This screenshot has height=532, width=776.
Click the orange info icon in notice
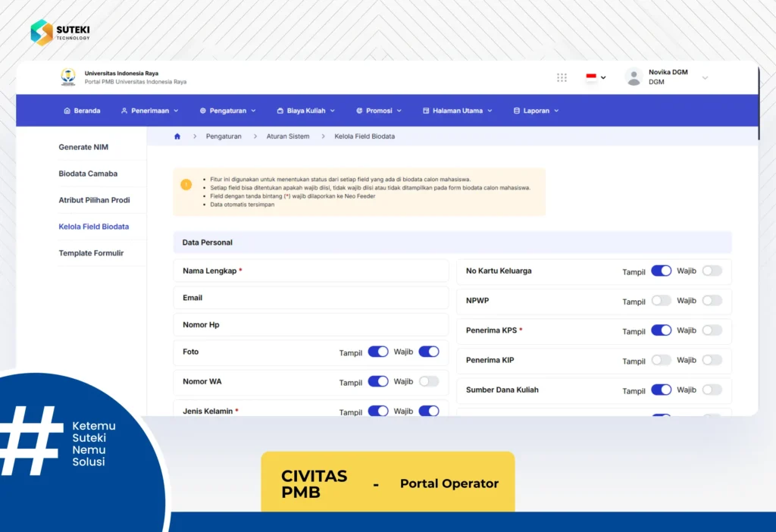point(186,185)
